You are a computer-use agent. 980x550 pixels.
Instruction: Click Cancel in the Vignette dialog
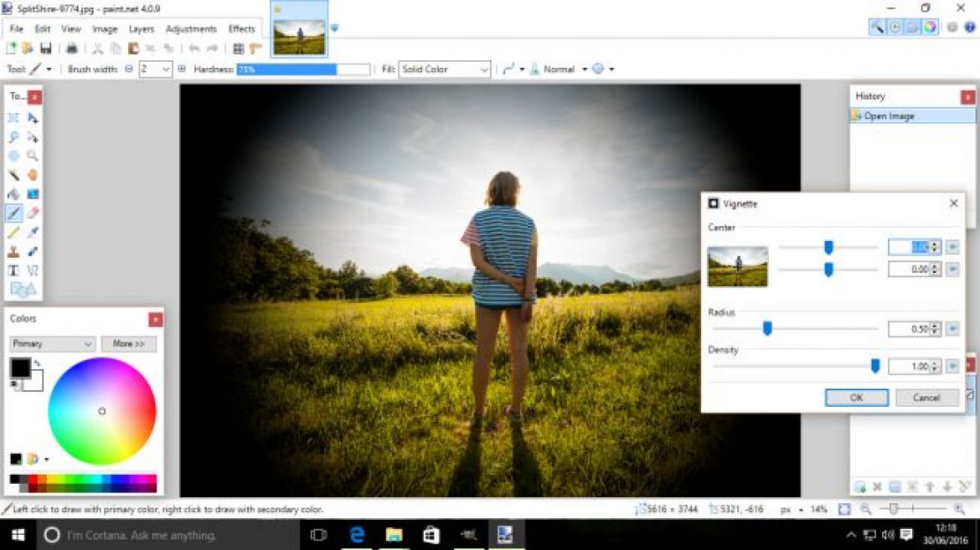[926, 398]
